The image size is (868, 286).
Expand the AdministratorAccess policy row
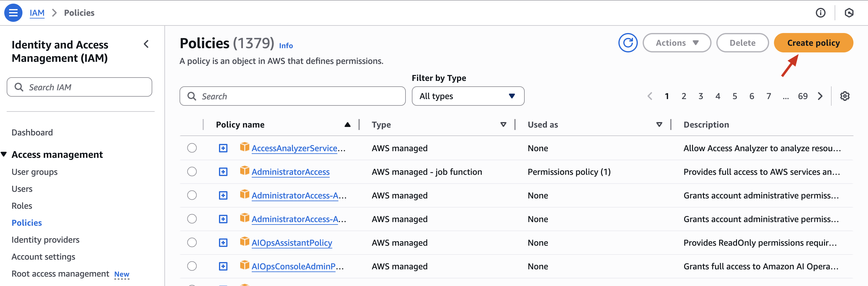[223, 172]
